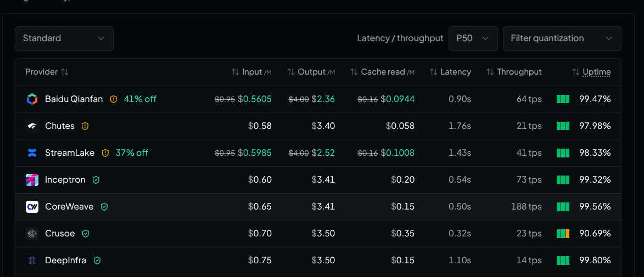Image resolution: width=644 pixels, height=277 pixels.
Task: Click the 188 tps throughput value
Action: (x=527, y=206)
